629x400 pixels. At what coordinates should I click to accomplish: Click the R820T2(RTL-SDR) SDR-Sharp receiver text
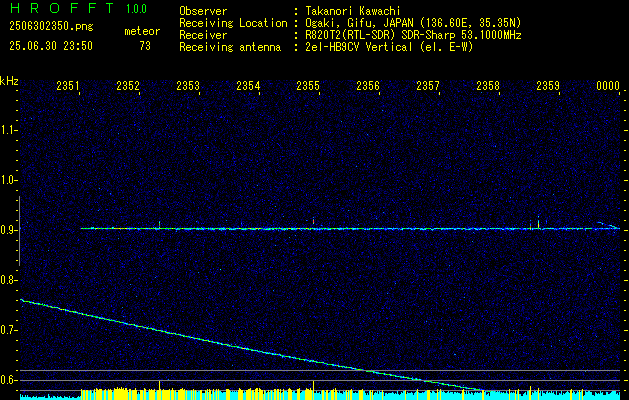click(413, 35)
